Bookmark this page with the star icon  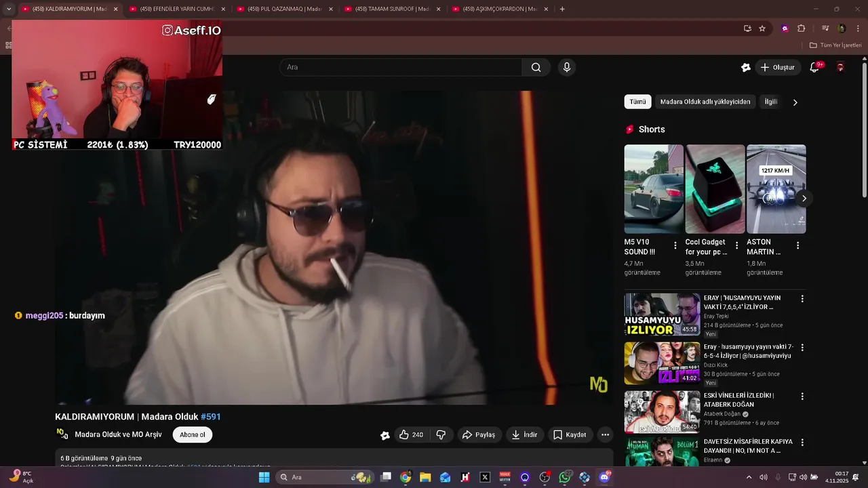pos(762,28)
